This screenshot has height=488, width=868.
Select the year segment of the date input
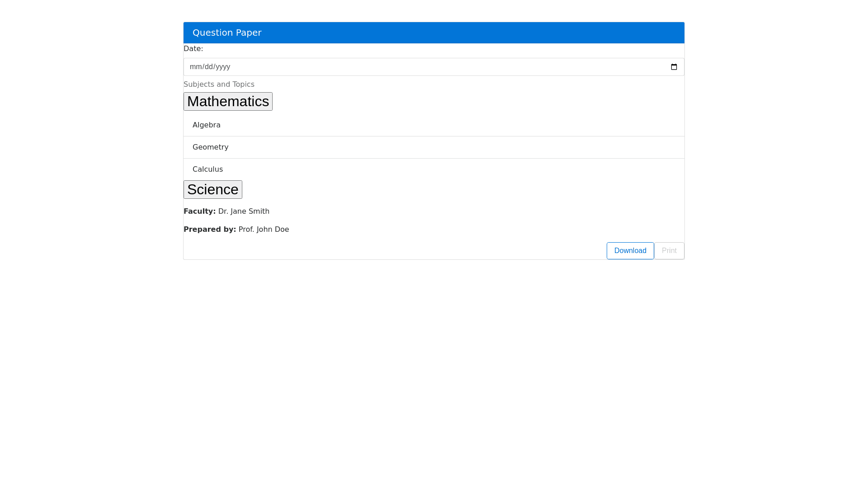(x=222, y=67)
